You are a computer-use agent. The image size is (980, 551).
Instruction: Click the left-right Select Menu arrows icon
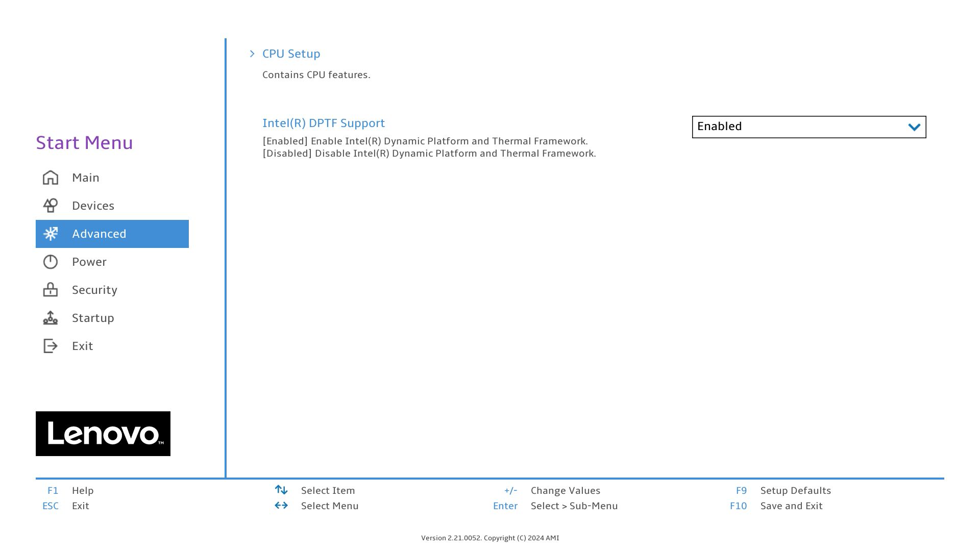click(x=281, y=505)
